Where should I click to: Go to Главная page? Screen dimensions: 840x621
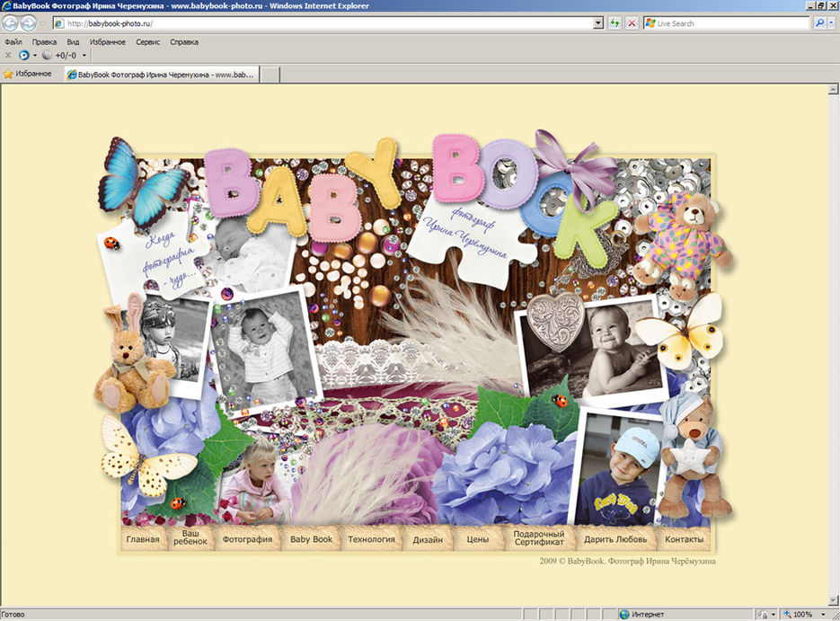click(x=143, y=539)
